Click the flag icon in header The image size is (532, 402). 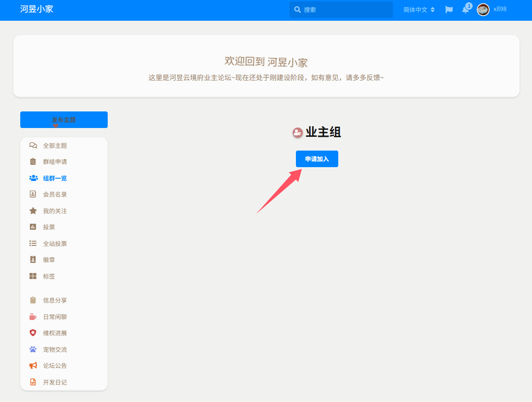449,10
